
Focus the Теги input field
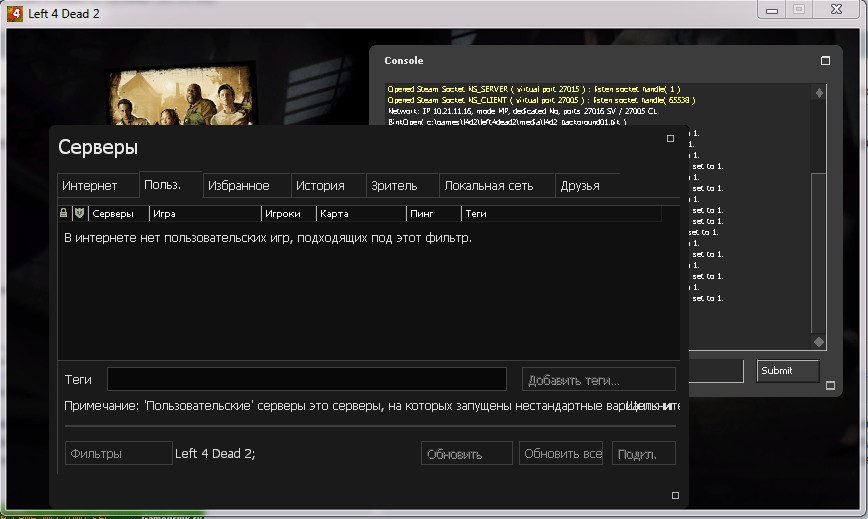click(x=307, y=379)
